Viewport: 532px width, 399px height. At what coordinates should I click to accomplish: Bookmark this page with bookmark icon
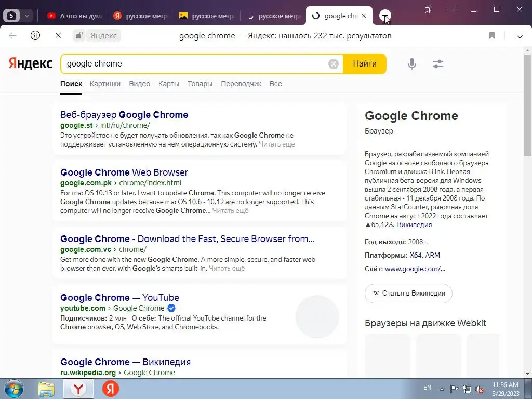tap(492, 35)
